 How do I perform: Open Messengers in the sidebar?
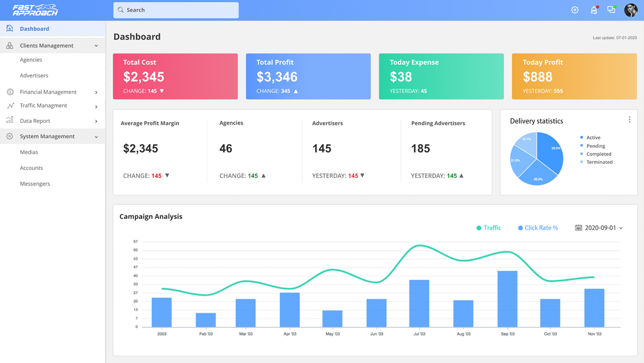pyautogui.click(x=35, y=184)
